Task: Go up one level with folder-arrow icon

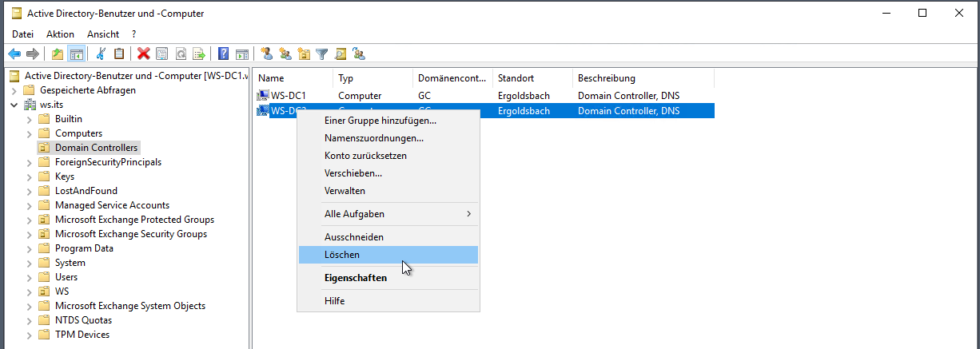Action: 58,54
